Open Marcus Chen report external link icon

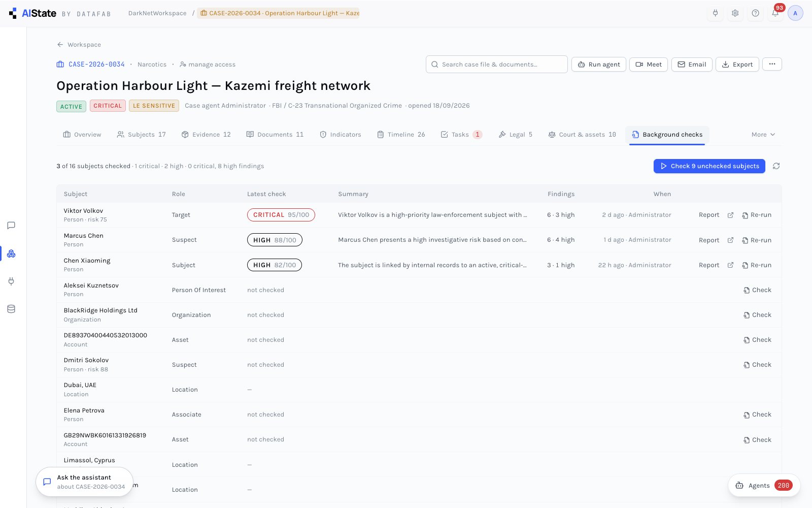(x=730, y=240)
